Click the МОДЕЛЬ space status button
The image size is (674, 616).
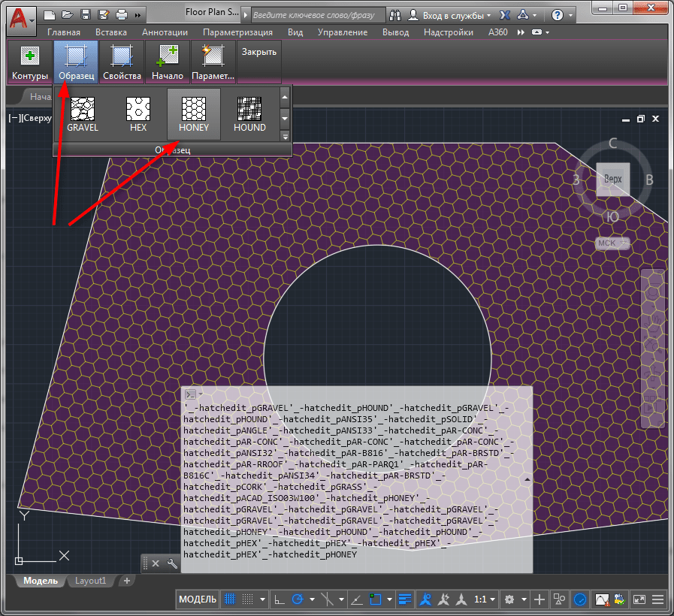(198, 599)
